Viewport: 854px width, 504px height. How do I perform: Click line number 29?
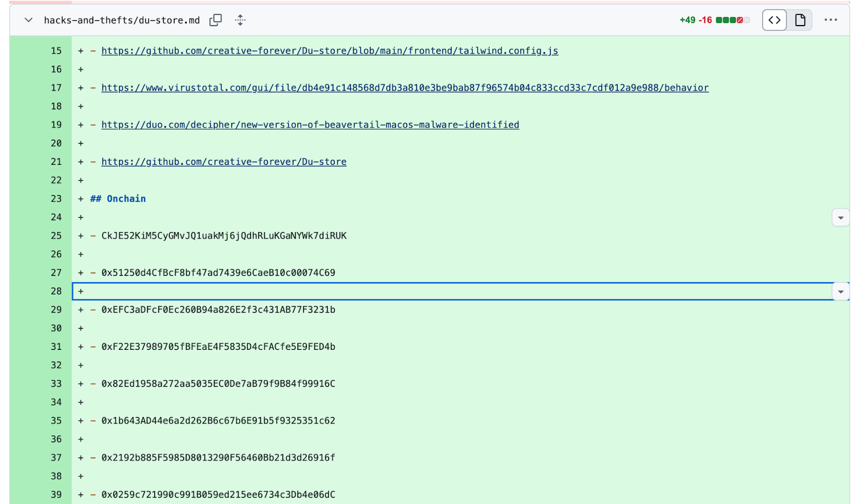[56, 309]
